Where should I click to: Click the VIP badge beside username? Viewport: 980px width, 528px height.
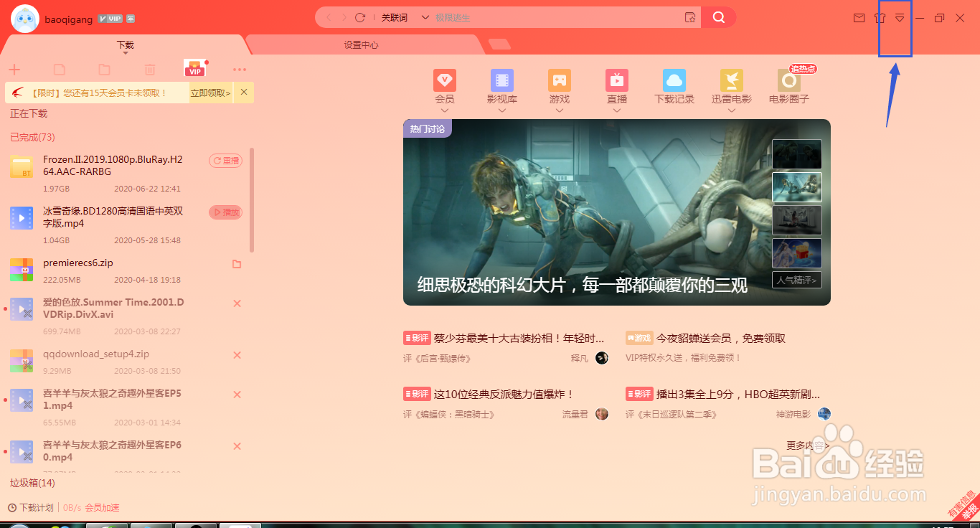[x=110, y=19]
